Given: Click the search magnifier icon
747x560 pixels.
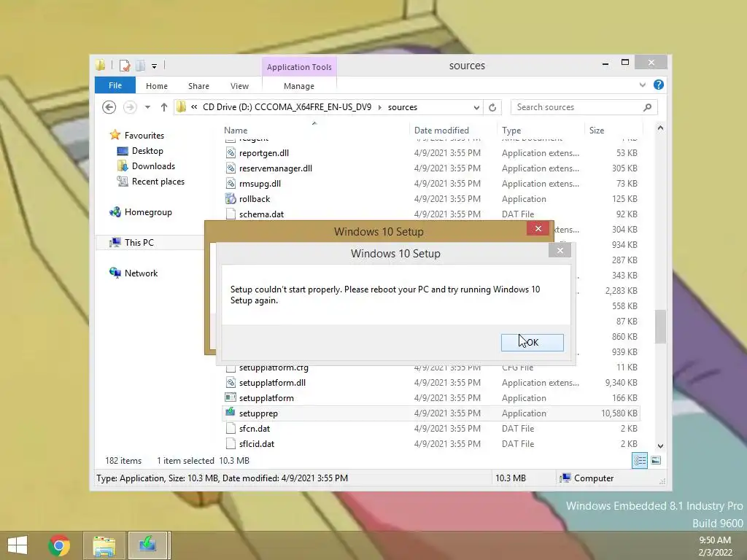Looking at the screenshot, I should [648, 107].
